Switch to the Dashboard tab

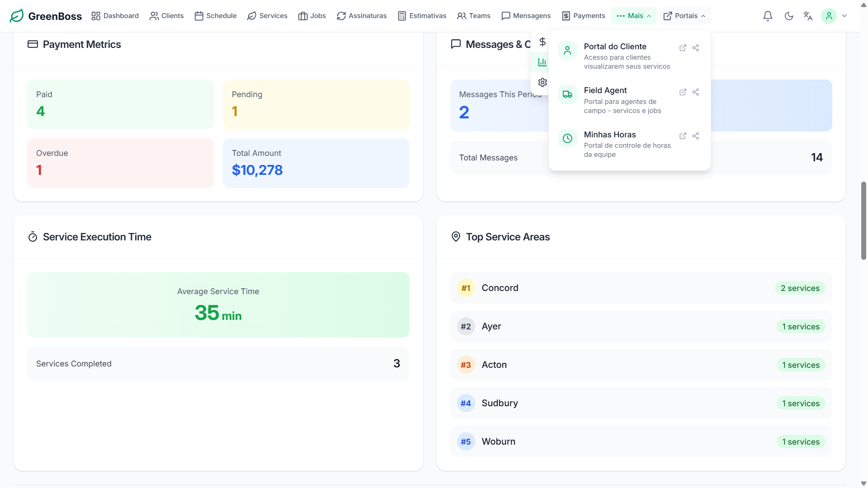tap(115, 15)
